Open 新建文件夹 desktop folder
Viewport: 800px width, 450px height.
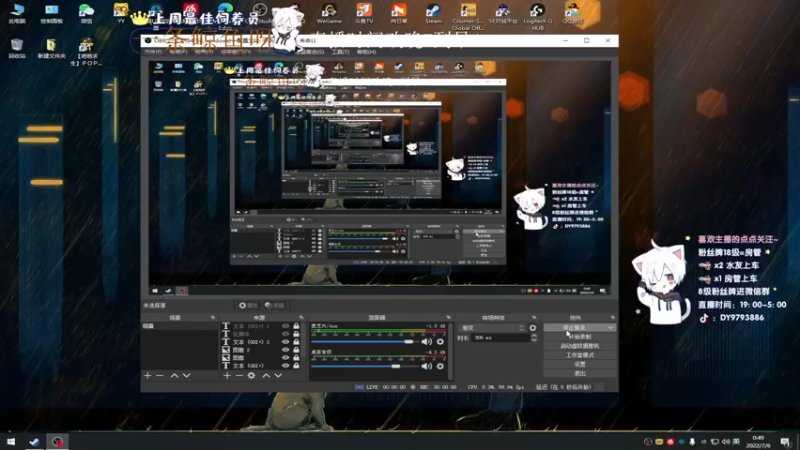point(52,48)
